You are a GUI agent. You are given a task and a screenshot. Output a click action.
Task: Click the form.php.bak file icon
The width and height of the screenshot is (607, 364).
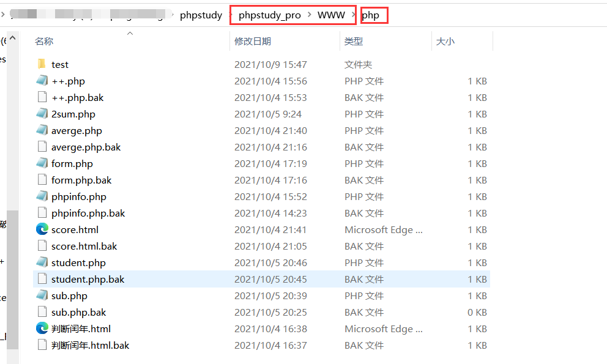(x=42, y=179)
